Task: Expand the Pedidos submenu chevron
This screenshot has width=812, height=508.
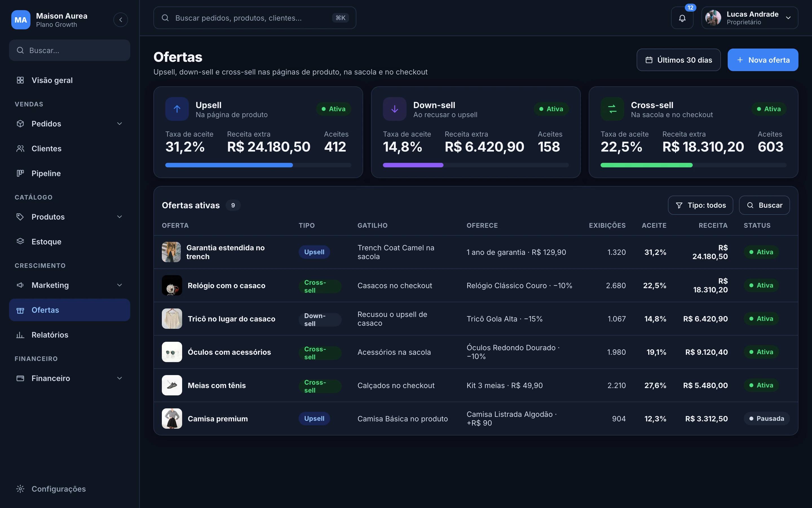Action: point(120,124)
